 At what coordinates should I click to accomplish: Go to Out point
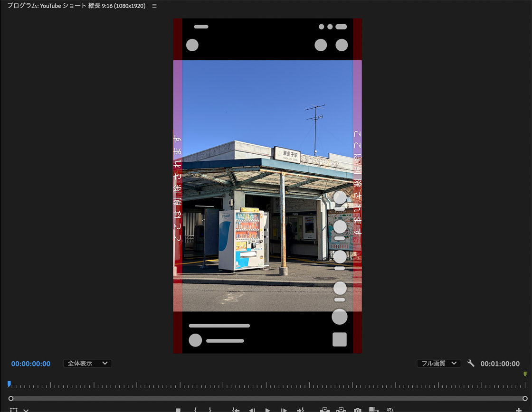click(300, 410)
